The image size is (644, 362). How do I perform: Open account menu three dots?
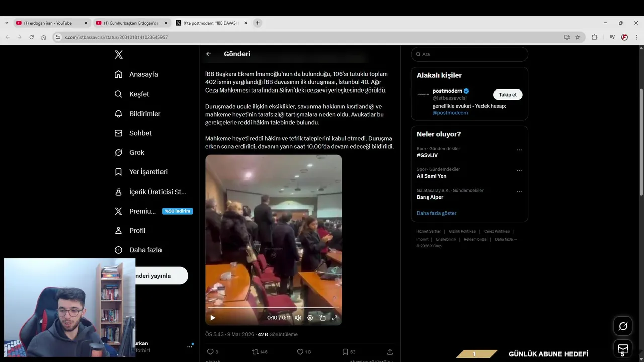pos(190,346)
